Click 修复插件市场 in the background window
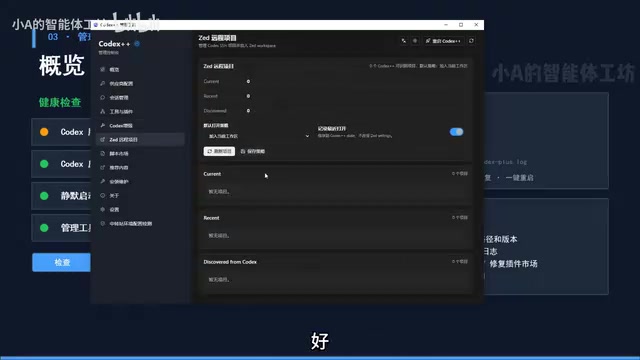The image size is (640, 360). tap(513, 264)
